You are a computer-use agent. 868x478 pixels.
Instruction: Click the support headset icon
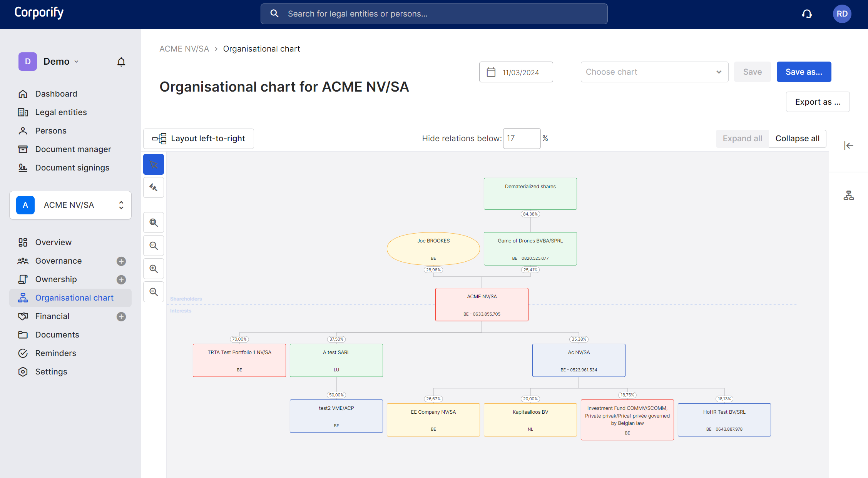point(807,14)
